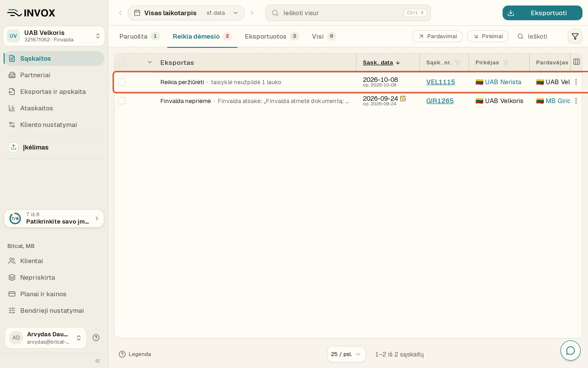Switch to the Eksportuotos tab
Image resolution: width=588 pixels, height=368 pixels.
[x=272, y=37]
